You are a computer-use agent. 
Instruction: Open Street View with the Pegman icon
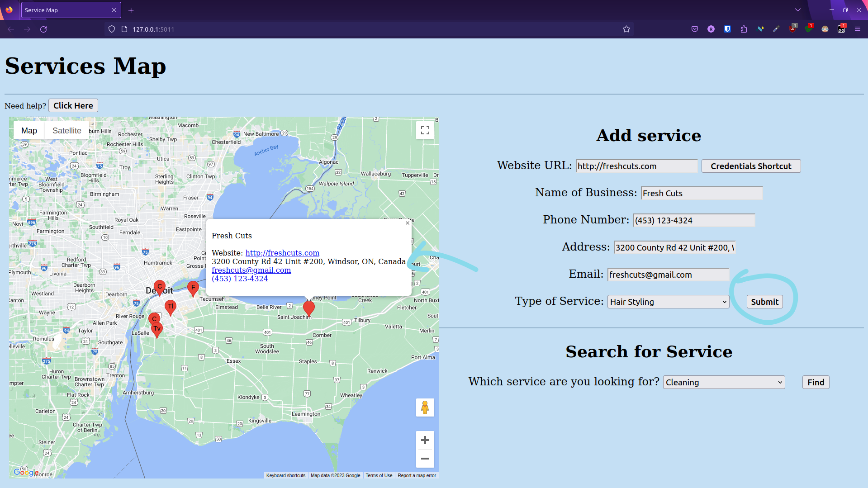(424, 407)
